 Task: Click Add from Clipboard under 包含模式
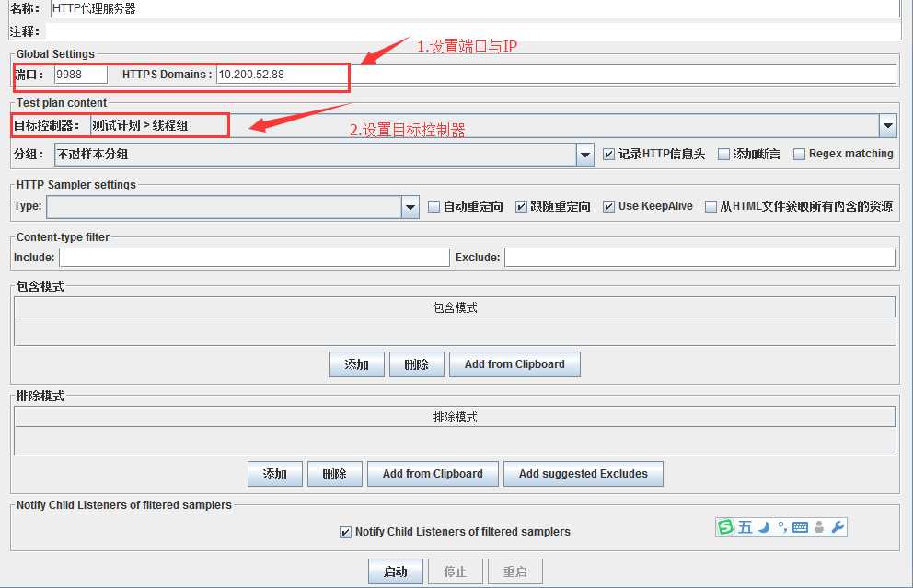click(x=514, y=364)
